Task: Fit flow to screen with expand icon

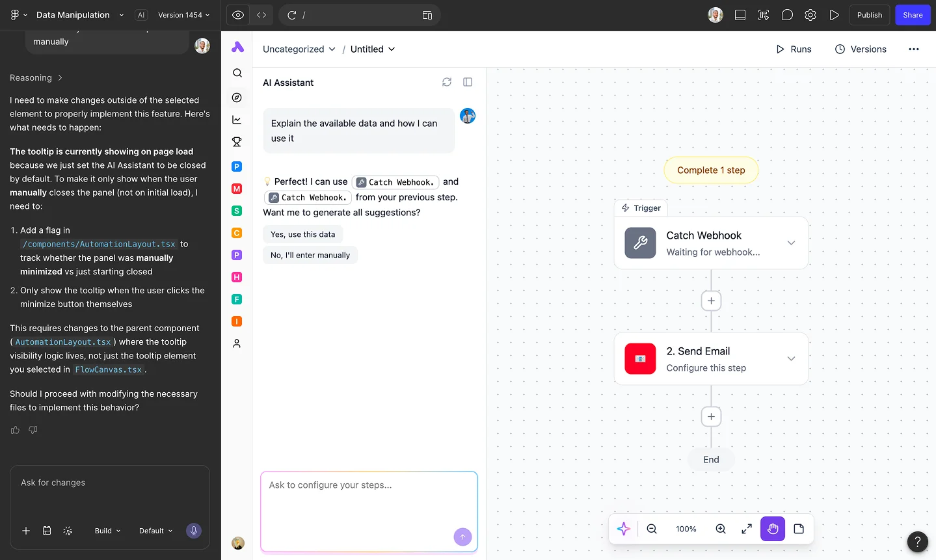Action: point(747,529)
